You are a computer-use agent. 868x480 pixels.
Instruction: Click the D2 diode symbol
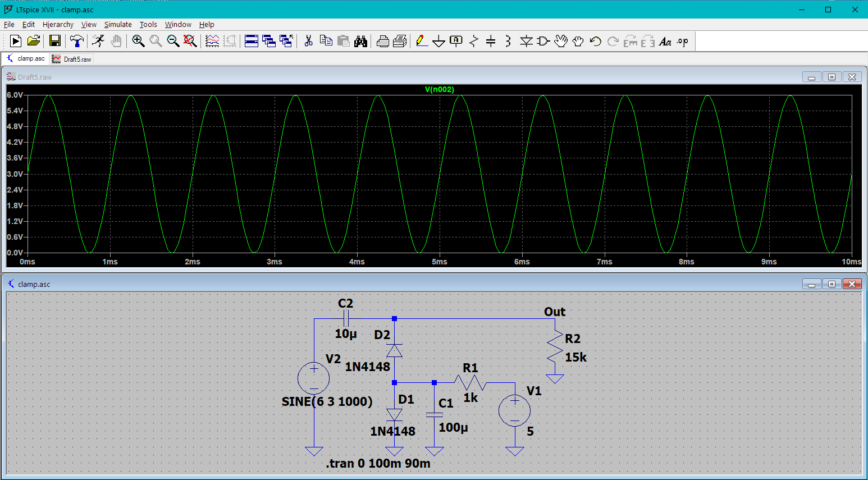395,350
